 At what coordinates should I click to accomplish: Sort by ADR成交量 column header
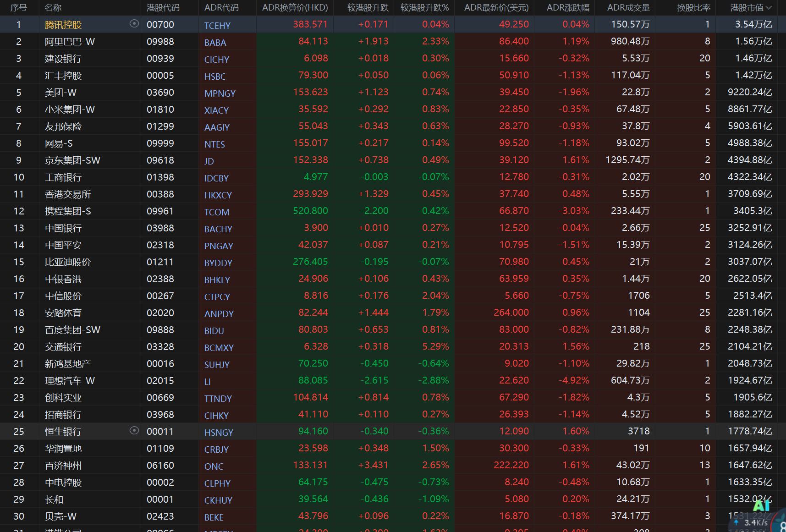coord(628,8)
